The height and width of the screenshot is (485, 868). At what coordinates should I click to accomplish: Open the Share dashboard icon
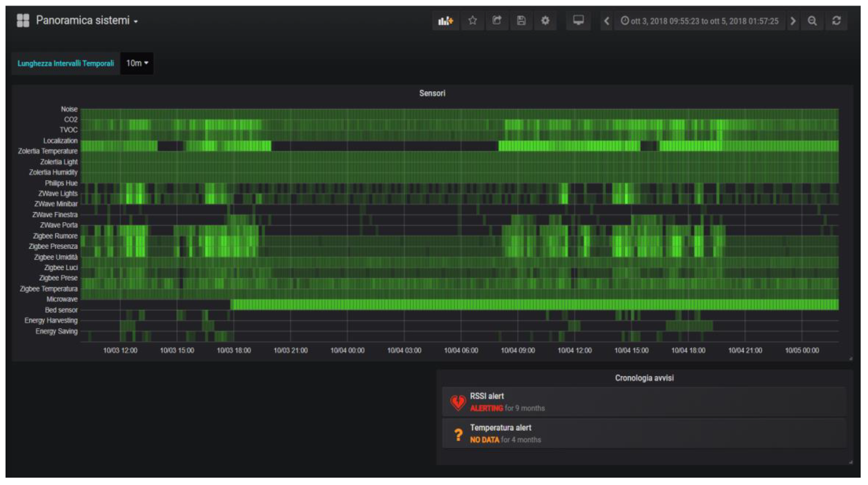pos(497,21)
